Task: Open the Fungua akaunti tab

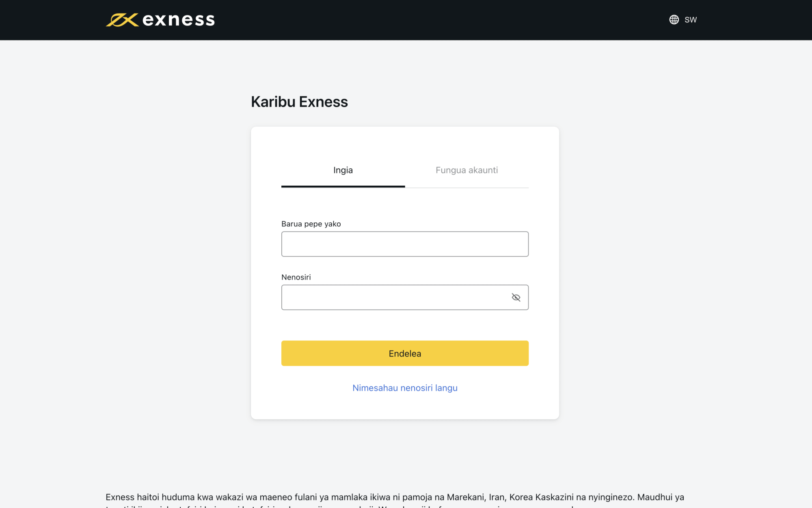Action: [467, 170]
